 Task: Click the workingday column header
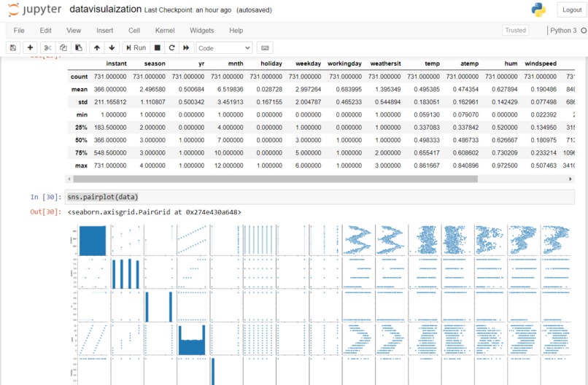click(x=344, y=63)
